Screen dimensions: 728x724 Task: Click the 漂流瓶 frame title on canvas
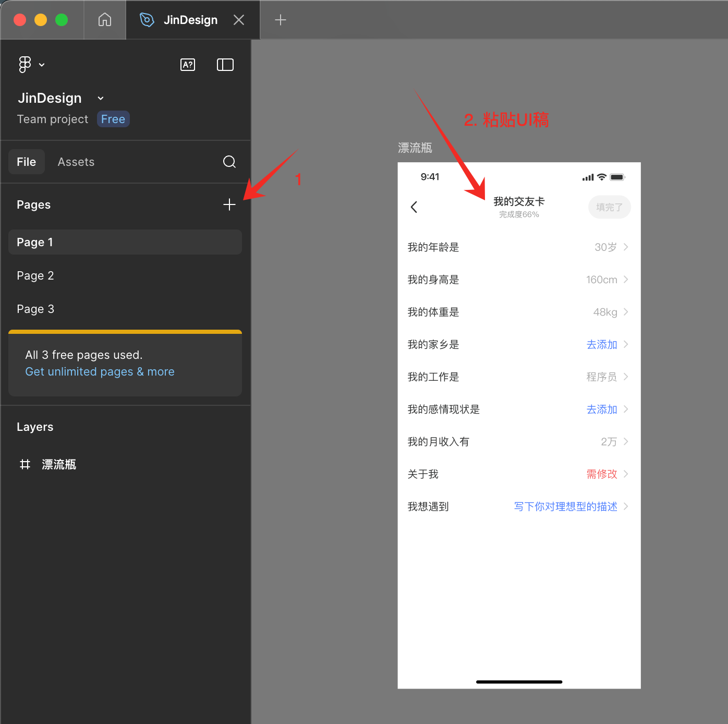pos(415,148)
